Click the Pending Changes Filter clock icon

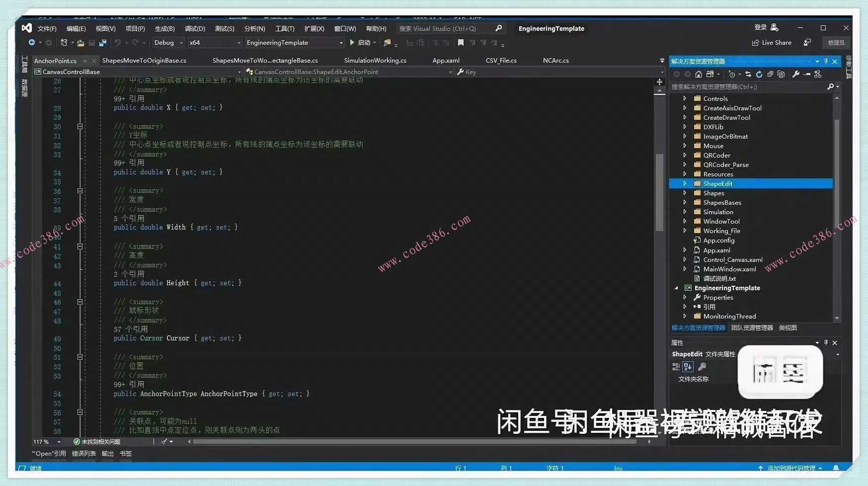coord(732,74)
